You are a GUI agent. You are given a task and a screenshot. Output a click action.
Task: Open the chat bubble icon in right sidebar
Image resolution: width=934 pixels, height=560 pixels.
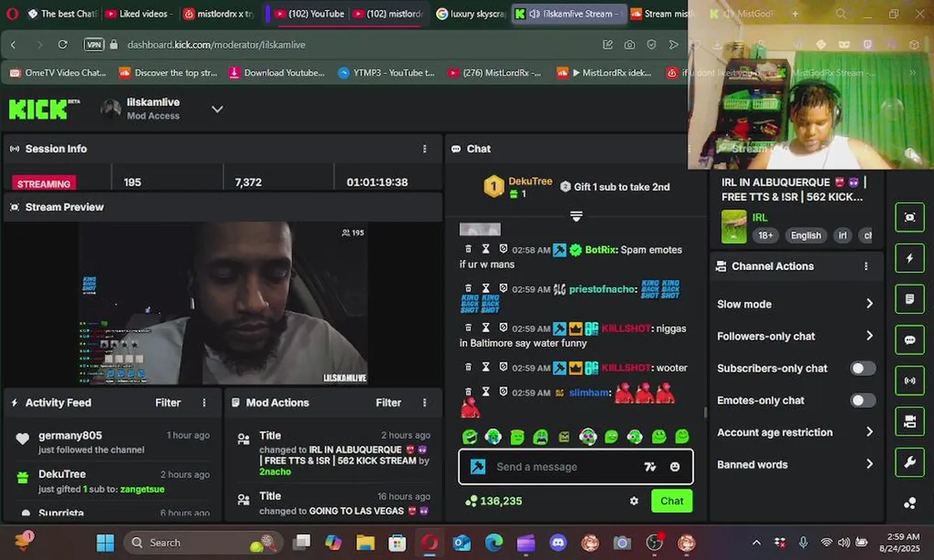click(x=910, y=340)
